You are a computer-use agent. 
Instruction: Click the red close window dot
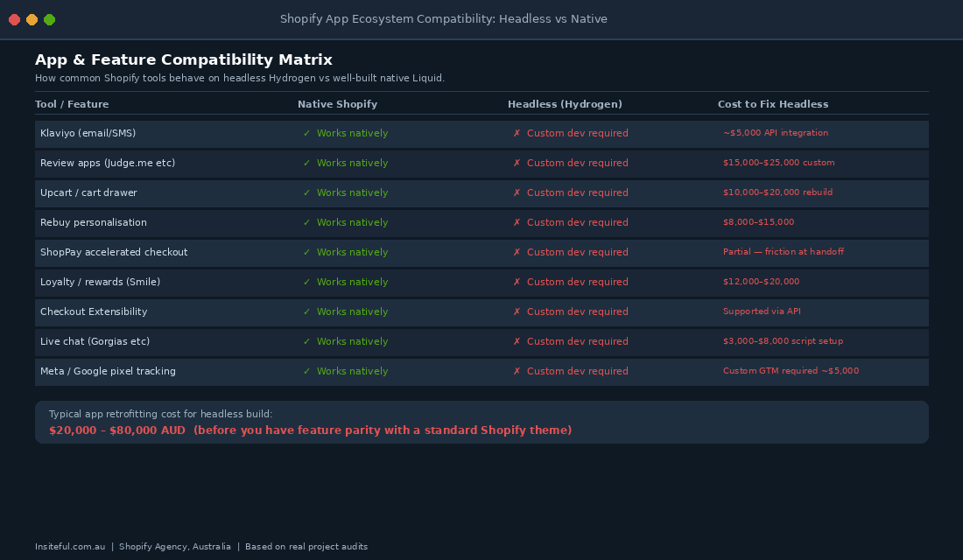14,19
